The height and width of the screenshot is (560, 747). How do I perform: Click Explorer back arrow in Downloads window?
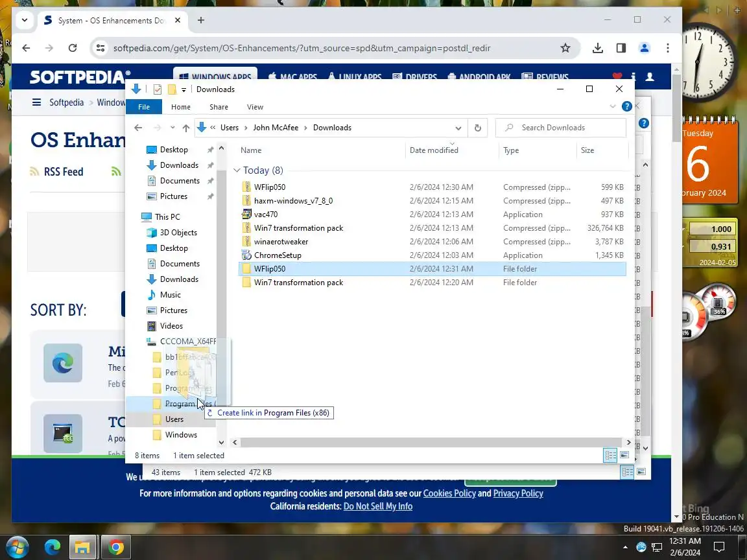click(x=138, y=128)
